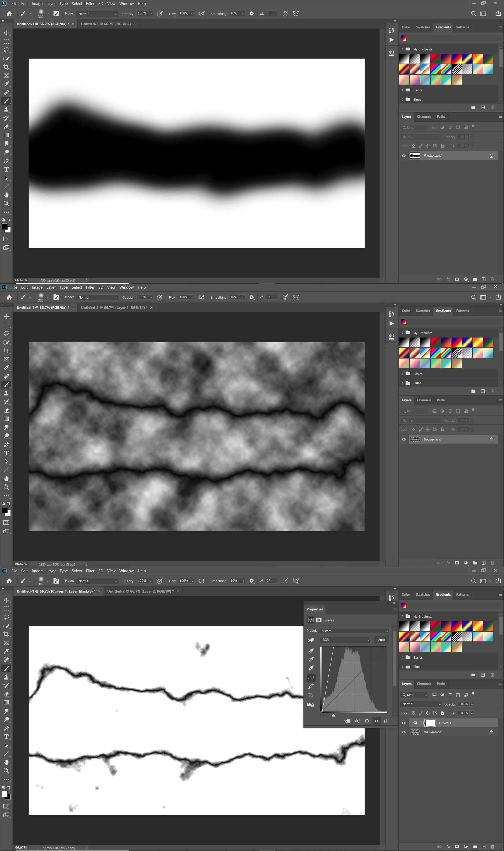
Task: Open the Fill 100% dropdown above Curves 1
Action: point(472,713)
